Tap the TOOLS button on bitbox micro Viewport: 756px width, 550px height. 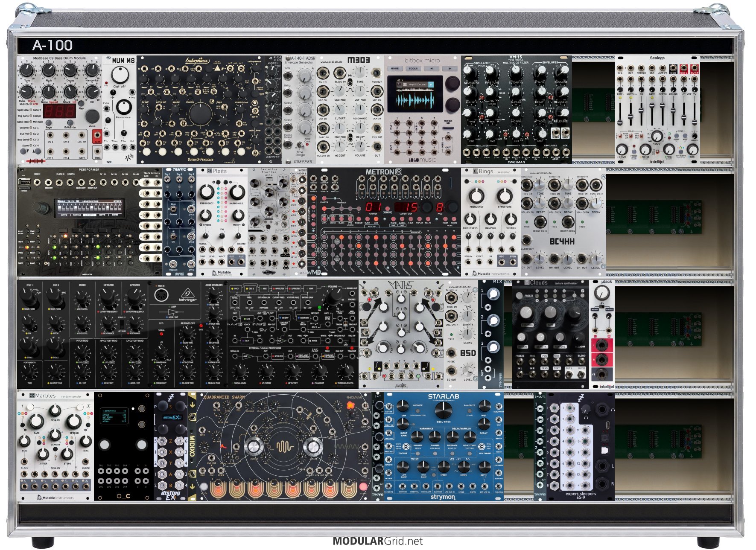(413, 68)
